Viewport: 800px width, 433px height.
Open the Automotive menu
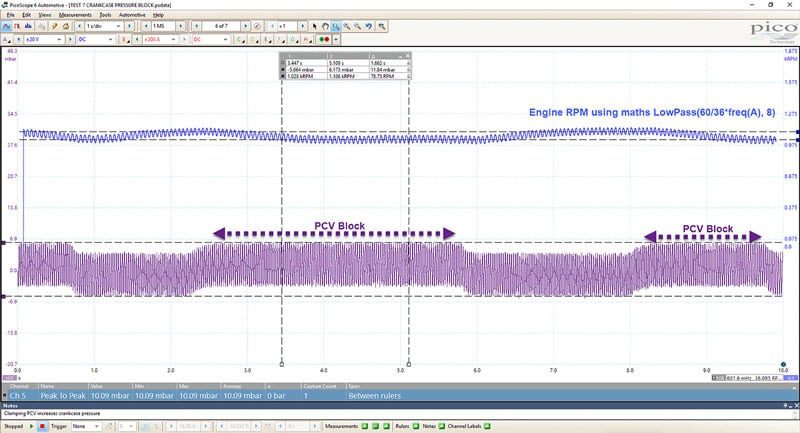(132, 15)
